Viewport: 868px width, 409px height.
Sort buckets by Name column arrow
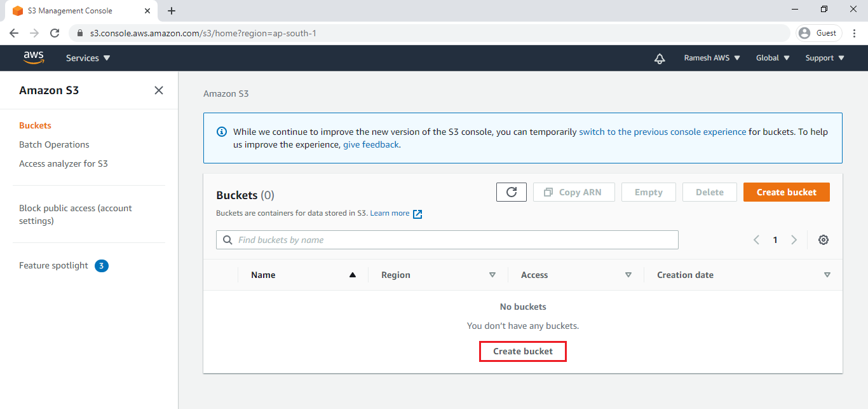coord(353,275)
